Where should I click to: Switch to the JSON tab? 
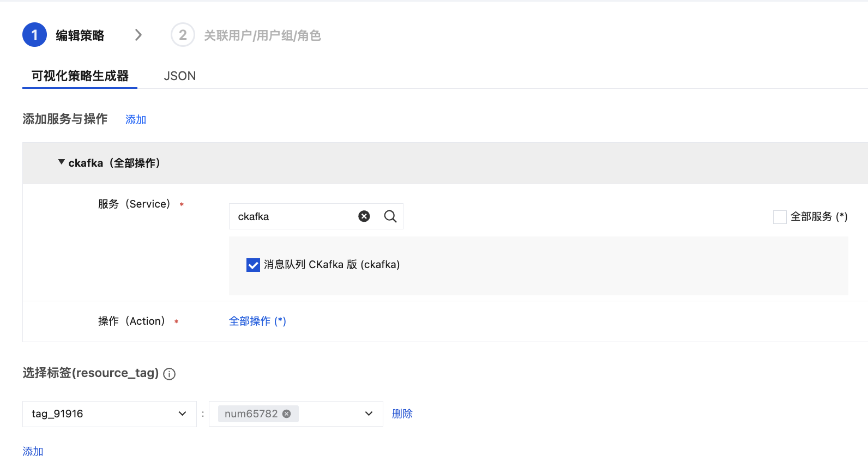180,76
